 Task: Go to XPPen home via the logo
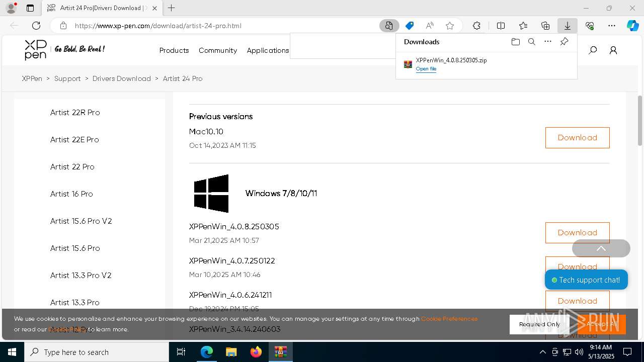pos(36,50)
